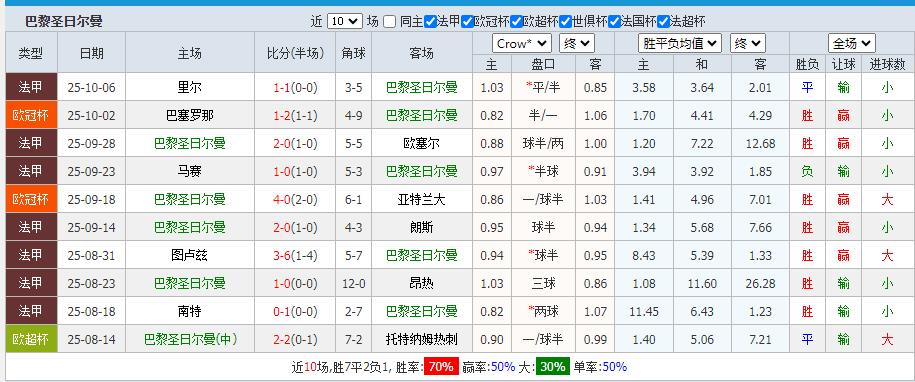Click the green 30% over rate badge
The height and width of the screenshot is (382, 915).
click(x=553, y=367)
